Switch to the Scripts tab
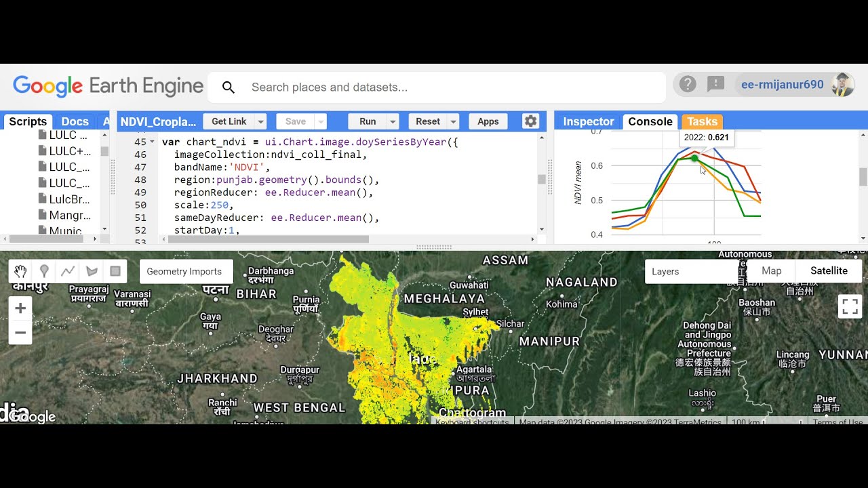 (x=28, y=121)
